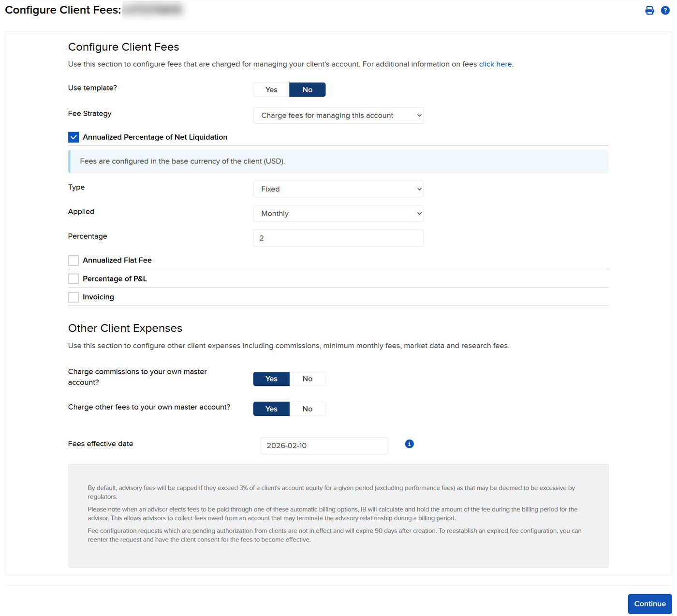The width and height of the screenshot is (677, 616).
Task: Select No for charging commissions to master account
Action: (x=308, y=379)
